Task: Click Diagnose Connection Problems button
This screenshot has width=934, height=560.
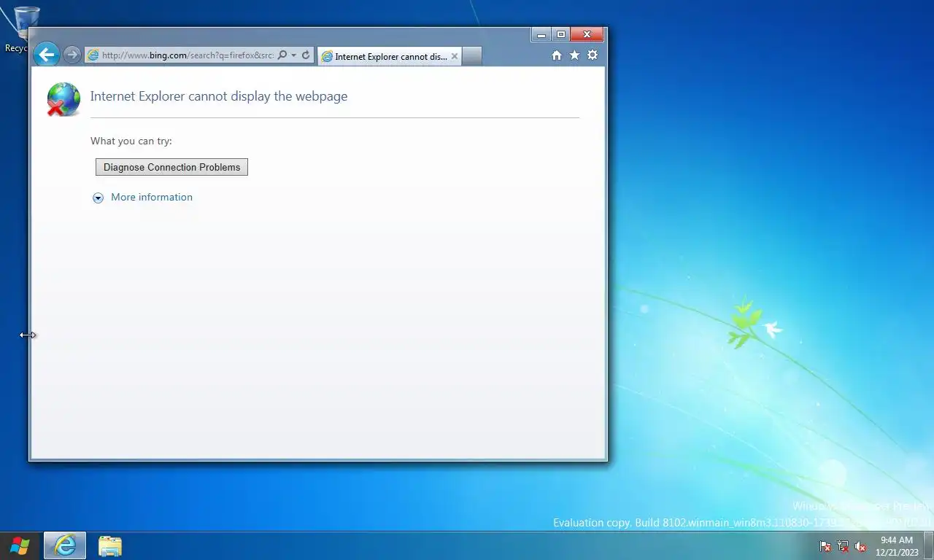Action: coord(171,167)
